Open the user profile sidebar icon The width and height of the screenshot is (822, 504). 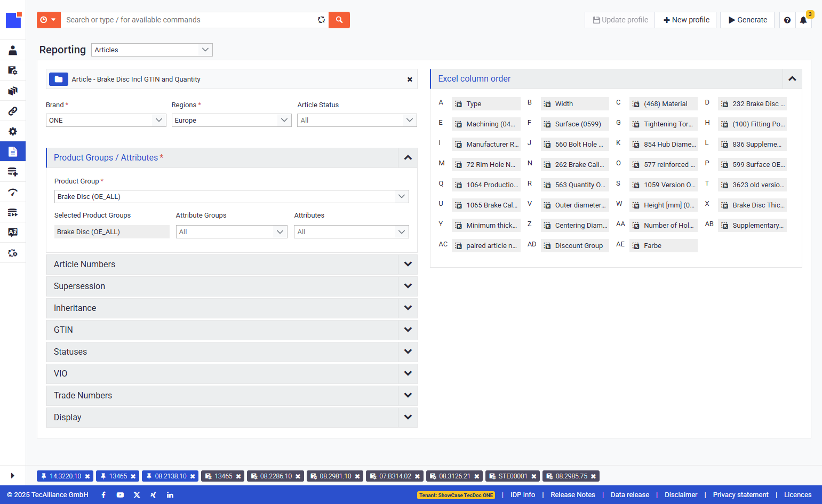[x=13, y=50]
